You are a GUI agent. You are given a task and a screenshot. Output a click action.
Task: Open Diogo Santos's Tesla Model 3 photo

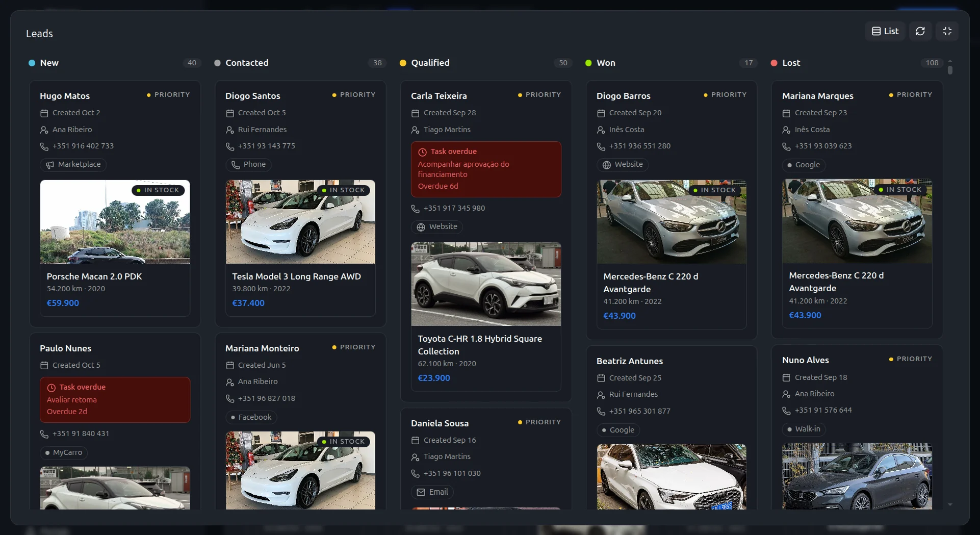coord(301,222)
